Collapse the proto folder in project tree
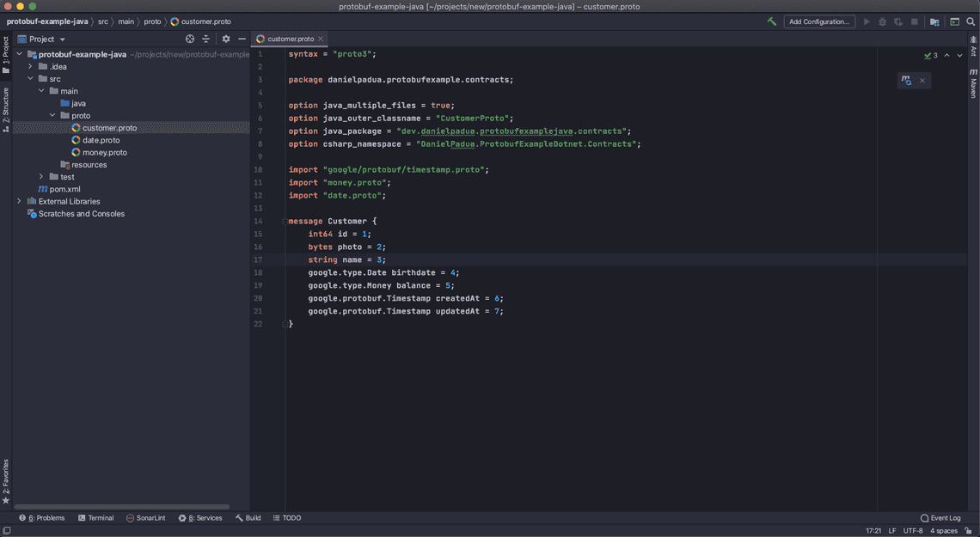The height and width of the screenshot is (537, 980). pyautogui.click(x=52, y=114)
